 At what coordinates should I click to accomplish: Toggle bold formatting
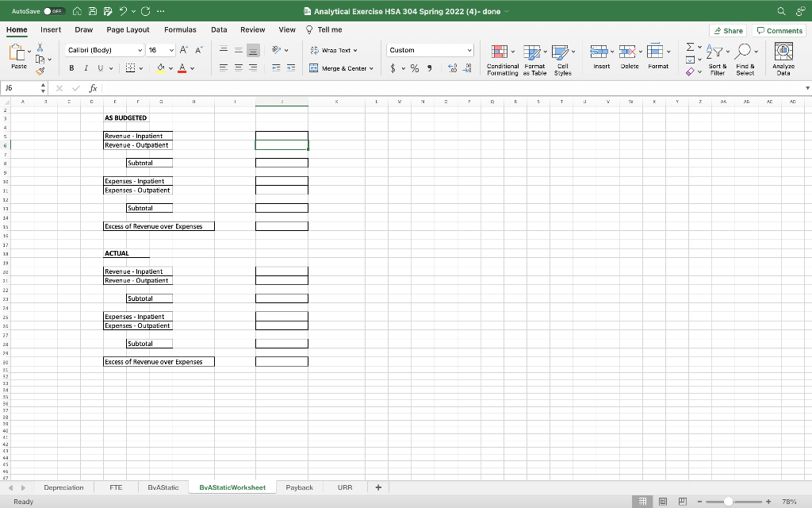point(71,68)
